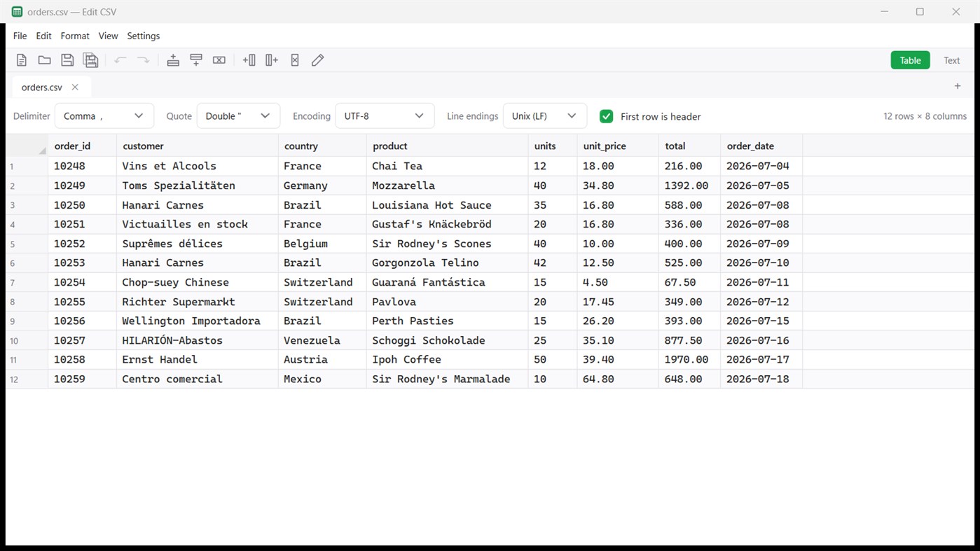The width and height of the screenshot is (980, 551).
Task: Open the Encoding dropdown
Action: [x=385, y=116]
